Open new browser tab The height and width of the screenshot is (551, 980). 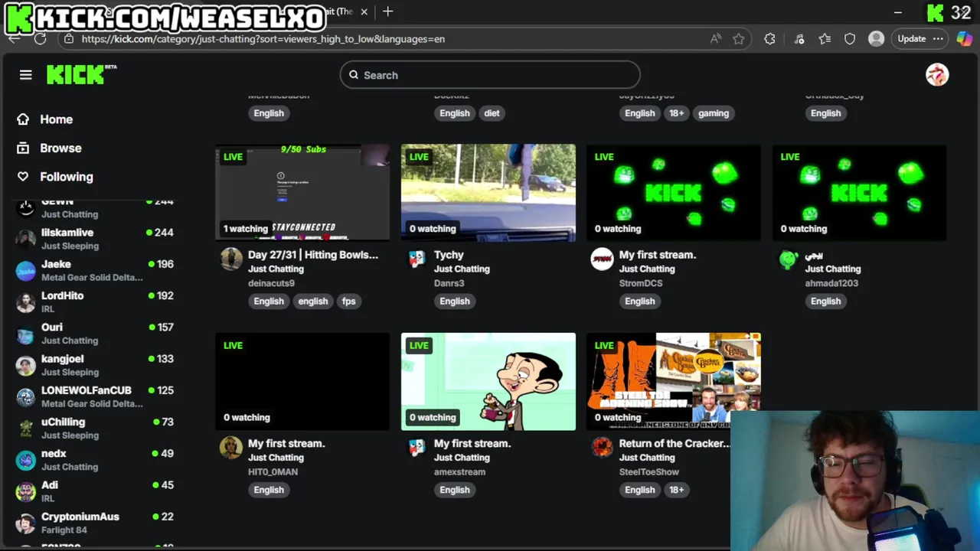(388, 11)
